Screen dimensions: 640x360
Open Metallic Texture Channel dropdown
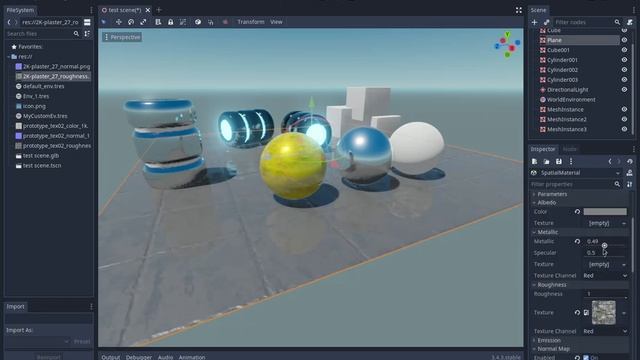[605, 276]
